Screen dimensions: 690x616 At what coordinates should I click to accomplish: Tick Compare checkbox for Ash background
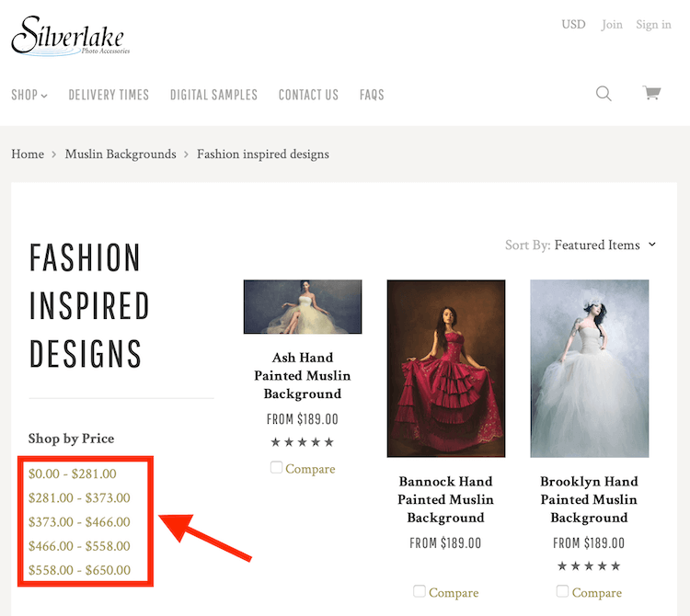pos(277,468)
